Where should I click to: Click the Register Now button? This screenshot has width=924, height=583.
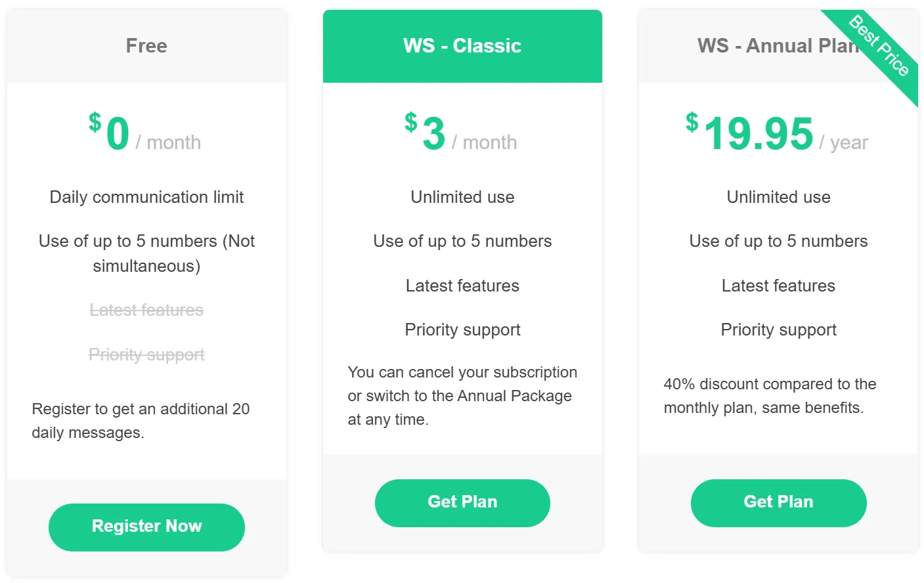146,527
